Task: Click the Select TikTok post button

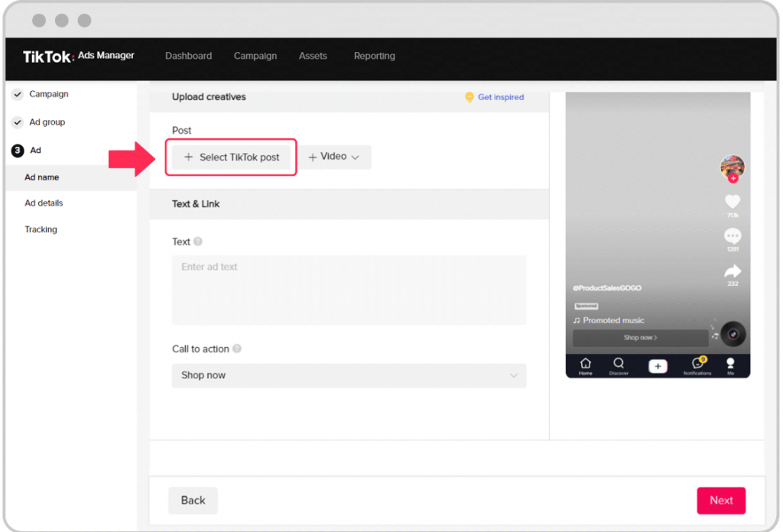Action: [231, 157]
